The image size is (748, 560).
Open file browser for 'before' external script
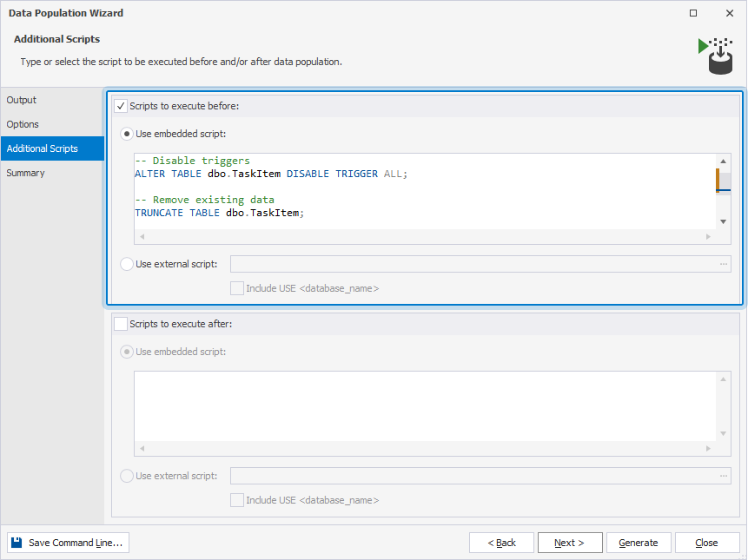point(724,264)
